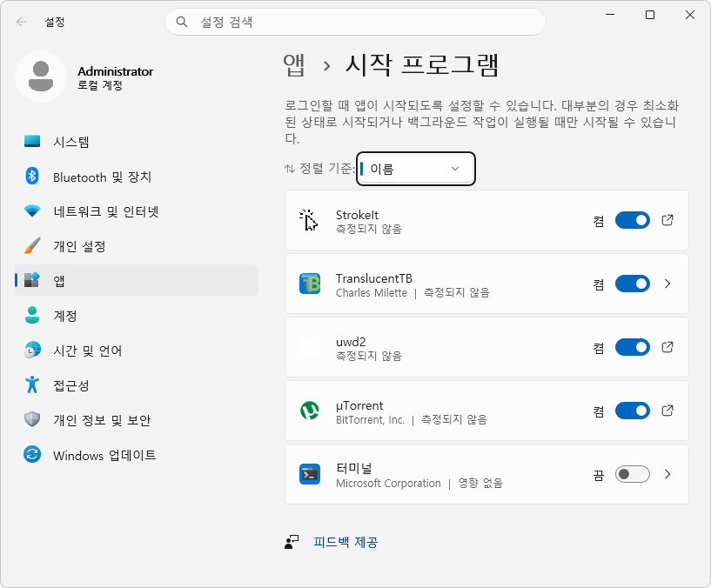Click the globe clock 시간 및 언어 icon
This screenshot has height=588, width=711.
31,350
